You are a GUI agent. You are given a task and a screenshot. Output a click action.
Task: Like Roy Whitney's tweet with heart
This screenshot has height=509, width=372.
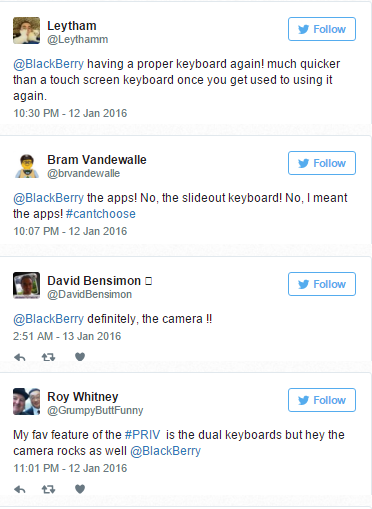[x=80, y=489]
